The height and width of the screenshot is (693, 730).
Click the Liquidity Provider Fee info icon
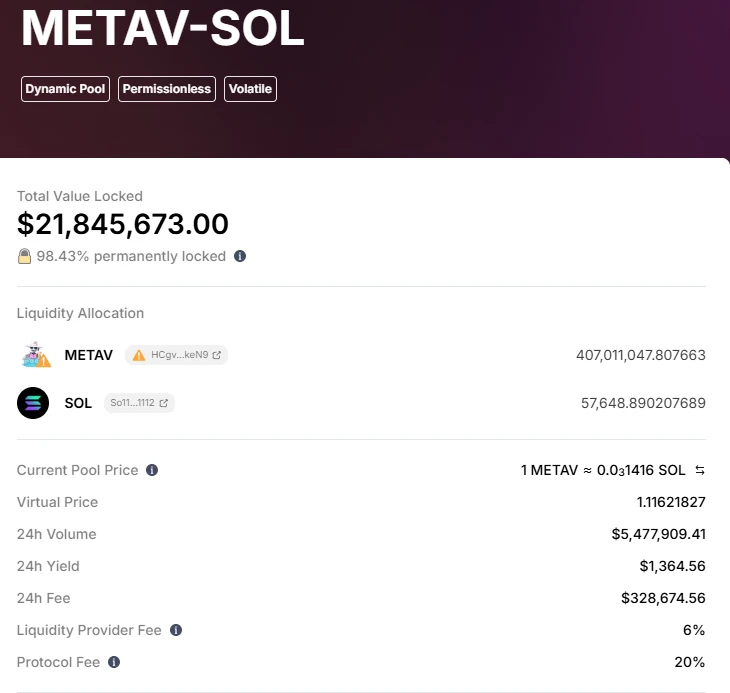click(176, 630)
